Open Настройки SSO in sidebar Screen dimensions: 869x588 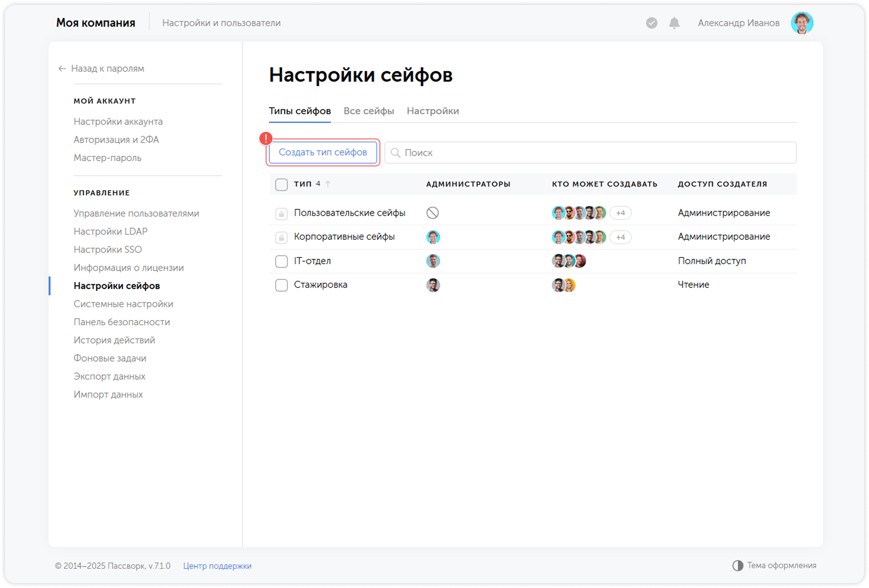(x=108, y=249)
